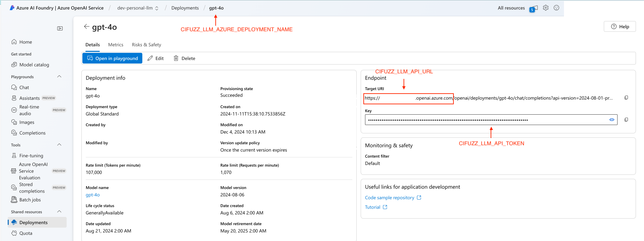Switch to the Details tab
This screenshot has height=241, width=644.
point(92,45)
